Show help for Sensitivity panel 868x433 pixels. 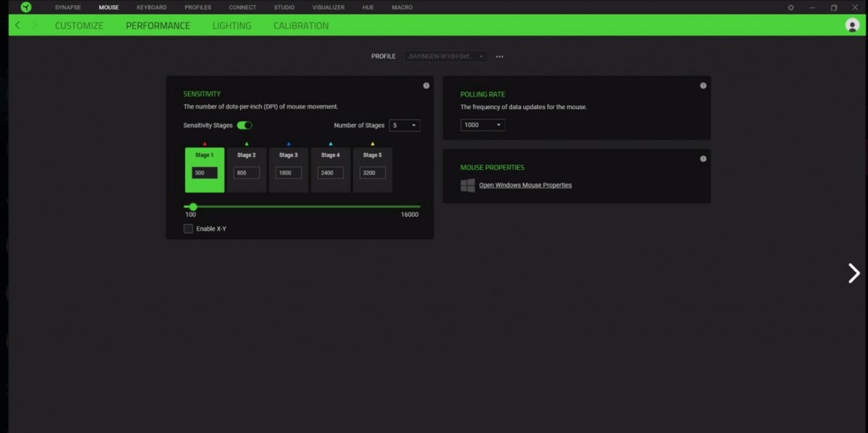(426, 85)
